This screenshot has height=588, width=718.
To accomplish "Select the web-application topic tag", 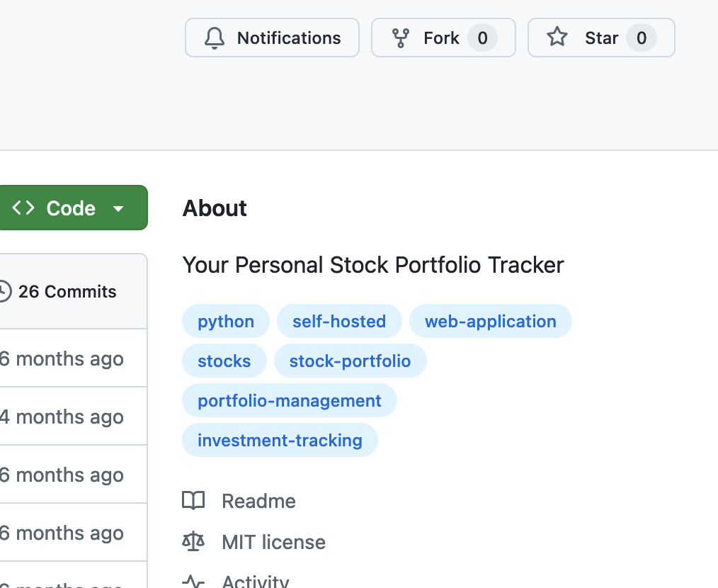I will coord(491,321).
